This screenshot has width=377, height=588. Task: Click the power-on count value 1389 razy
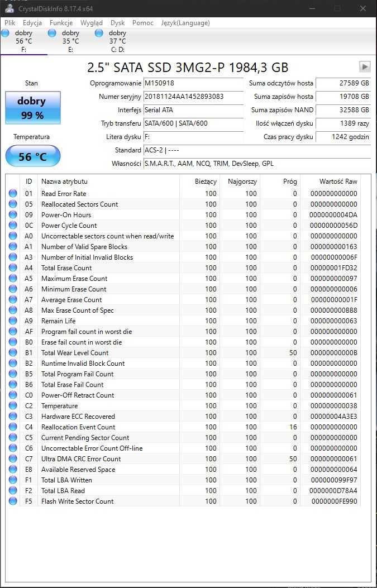[x=343, y=123]
